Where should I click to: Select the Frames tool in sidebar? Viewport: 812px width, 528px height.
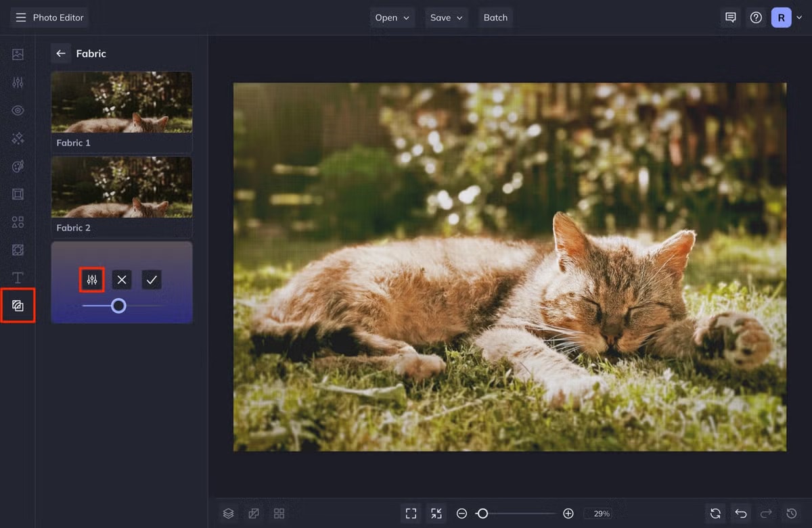(18, 194)
